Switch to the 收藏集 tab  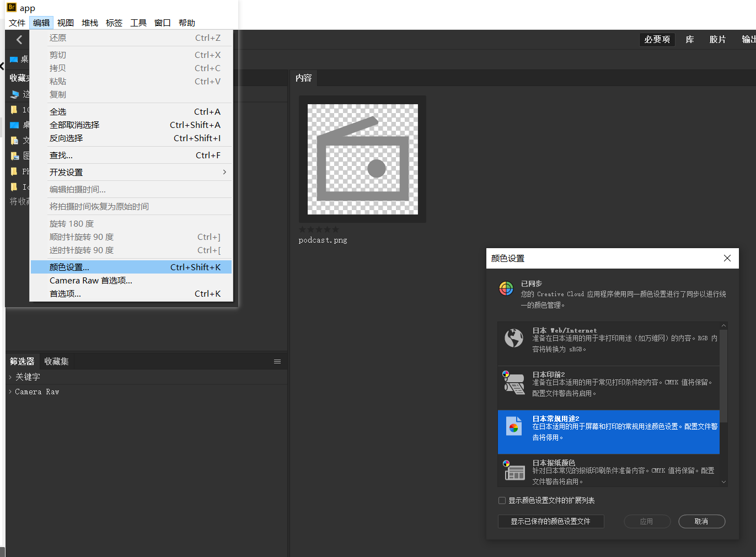(56, 362)
